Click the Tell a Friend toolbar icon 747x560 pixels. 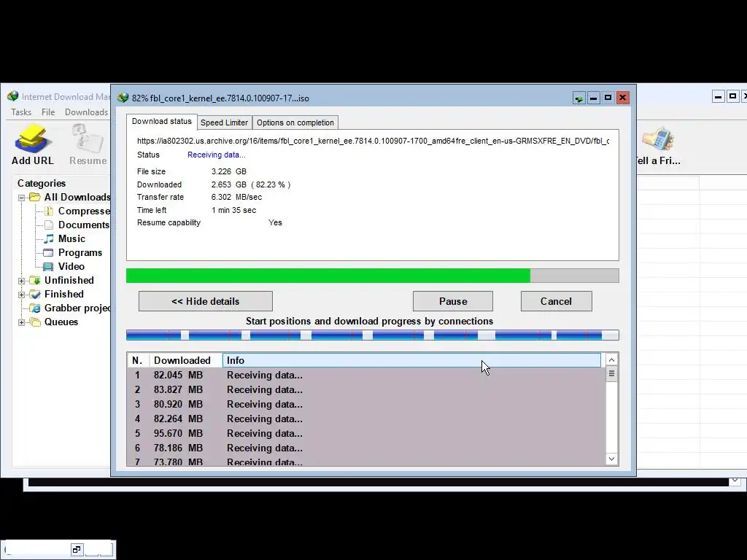click(x=658, y=139)
